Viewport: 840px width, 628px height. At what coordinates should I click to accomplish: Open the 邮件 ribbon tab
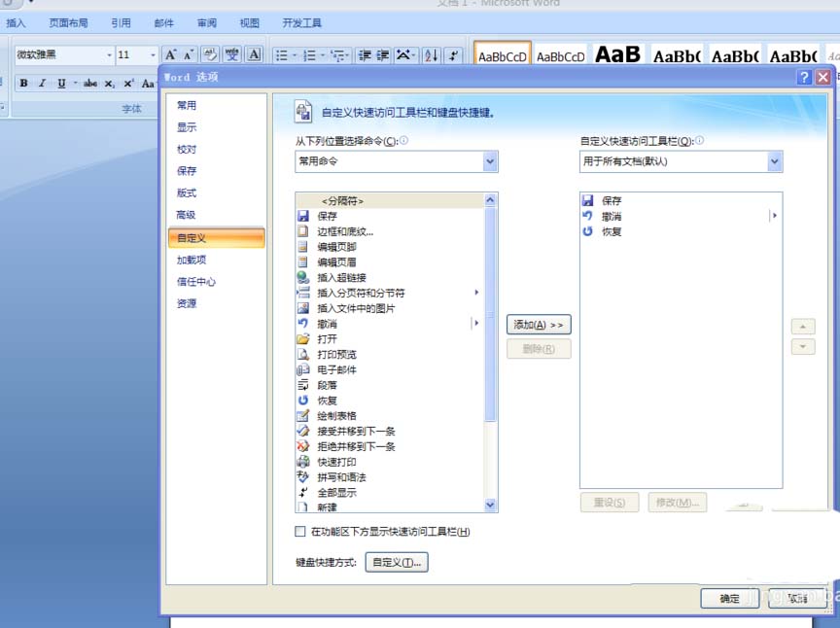point(164,23)
